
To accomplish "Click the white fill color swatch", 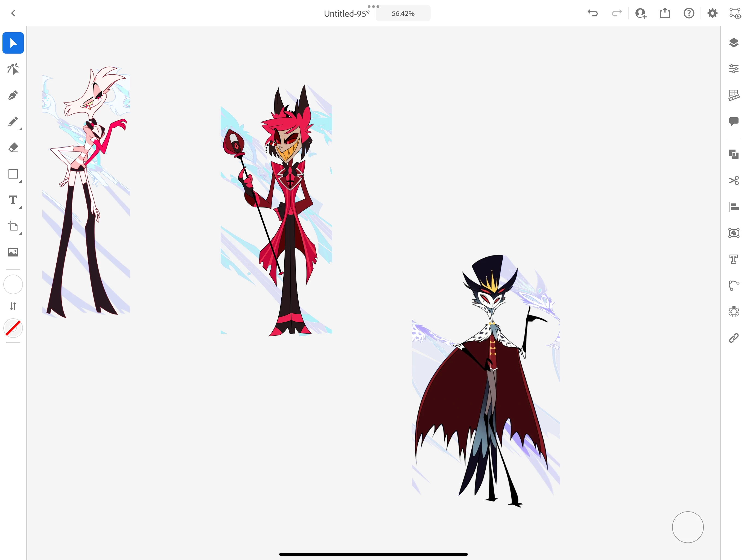I will pos(13,284).
